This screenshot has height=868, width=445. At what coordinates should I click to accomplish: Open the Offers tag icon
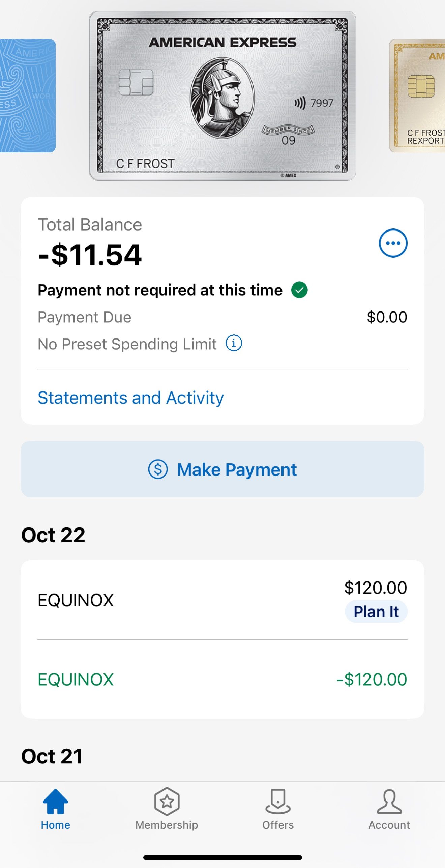click(278, 801)
